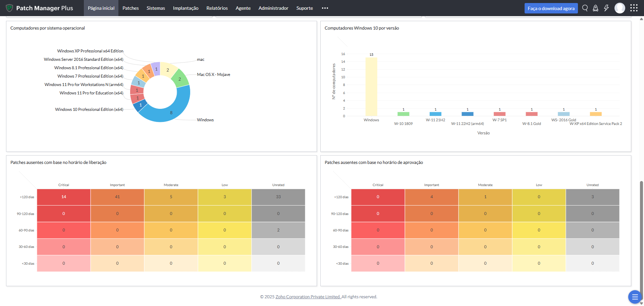Switch to the Sistemas tab

156,8
